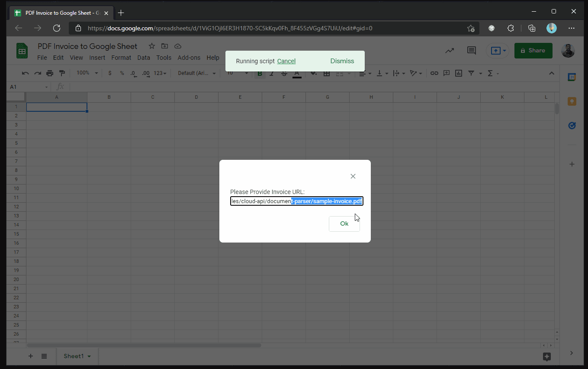This screenshot has height=369, width=588.
Task: Click the undo icon in toolbar
Action: coord(26,73)
